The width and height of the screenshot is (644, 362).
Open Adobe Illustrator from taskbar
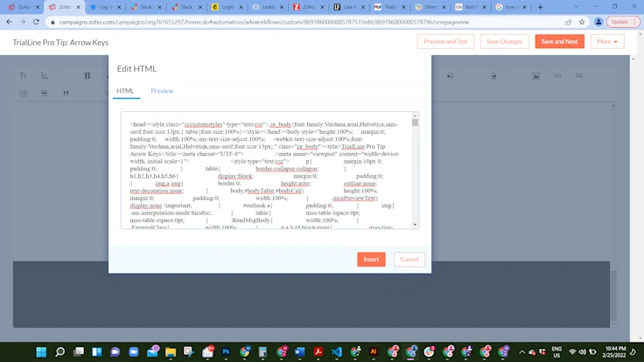(x=374, y=352)
